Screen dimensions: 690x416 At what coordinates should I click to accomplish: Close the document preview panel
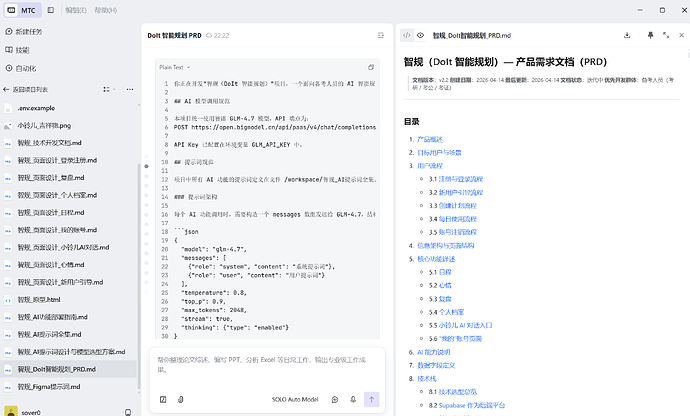tap(682, 35)
